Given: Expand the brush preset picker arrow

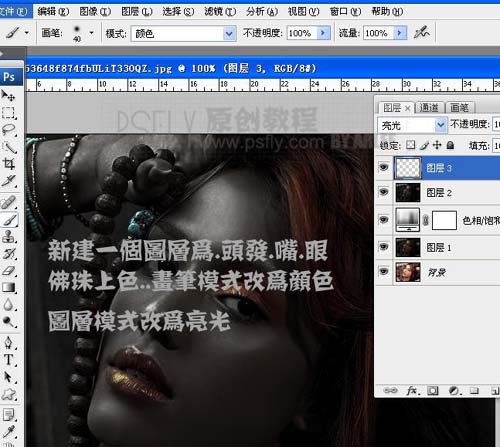Looking at the screenshot, I should point(91,33).
